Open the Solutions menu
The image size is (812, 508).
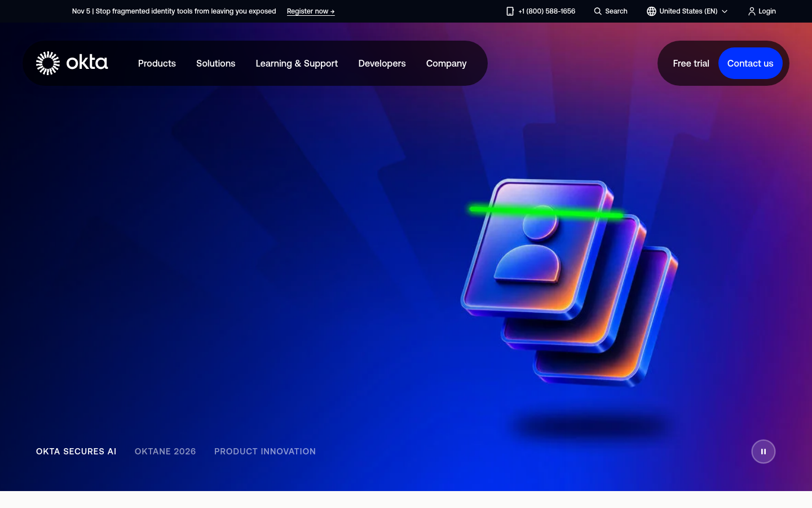tap(216, 63)
